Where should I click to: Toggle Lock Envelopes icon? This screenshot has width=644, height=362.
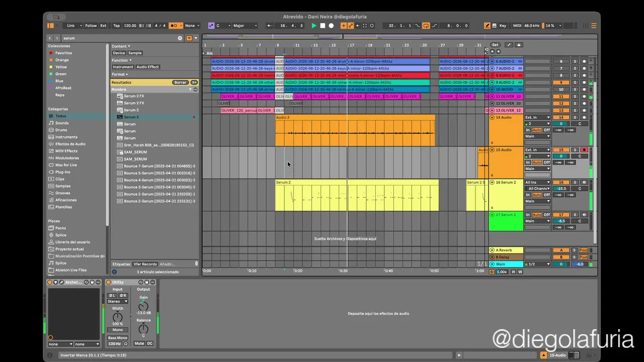[519, 45]
